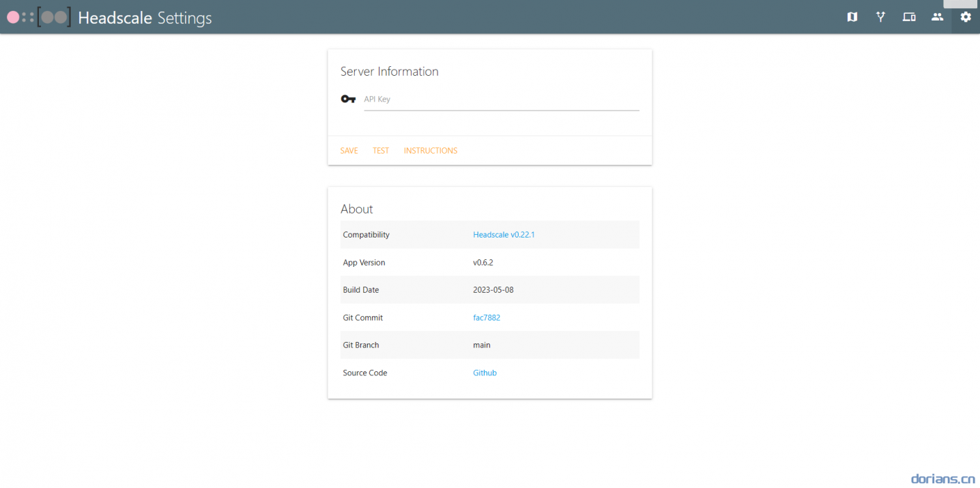Click the 'Server Information' heading
980x488 pixels.
pos(389,72)
